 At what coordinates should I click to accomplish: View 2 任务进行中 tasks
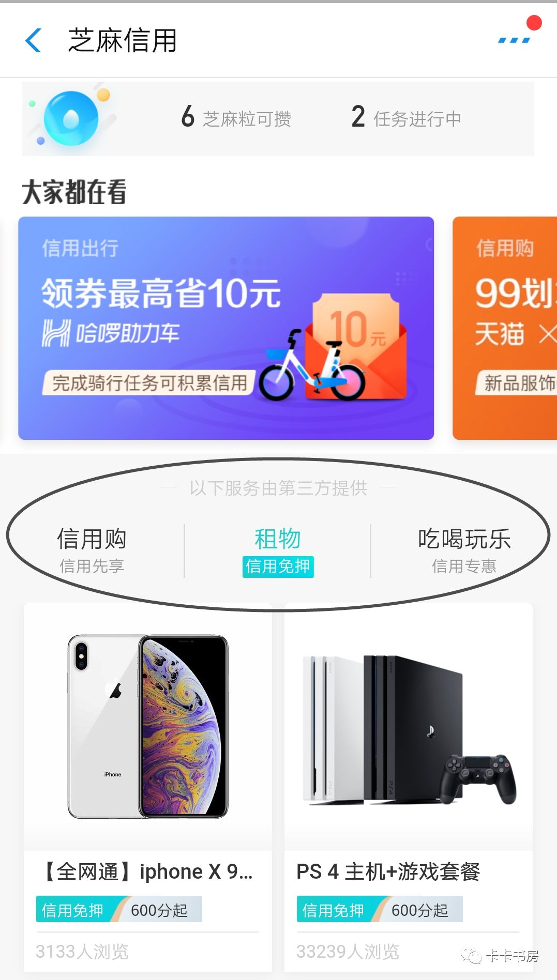pyautogui.click(x=406, y=118)
